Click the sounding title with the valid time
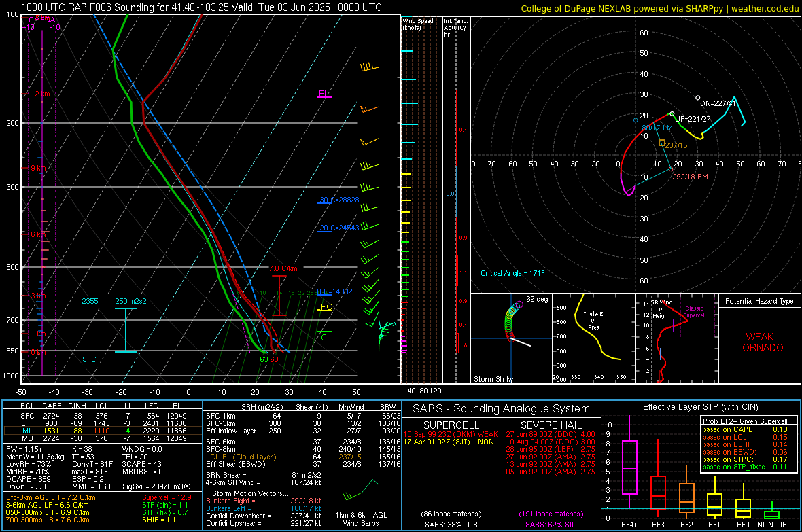Screen dimensions: 802x532 click(202, 7)
